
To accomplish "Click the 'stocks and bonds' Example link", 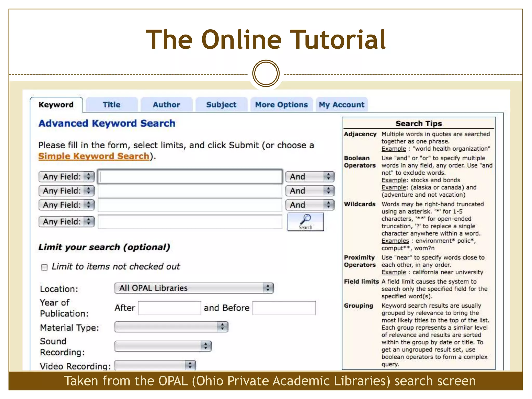I will 394,180.
